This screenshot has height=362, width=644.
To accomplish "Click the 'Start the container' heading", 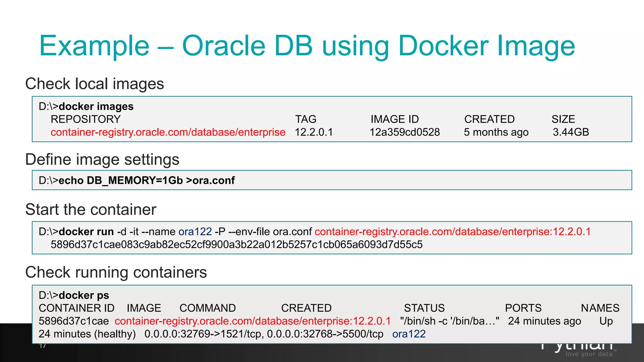I will coord(91,210).
